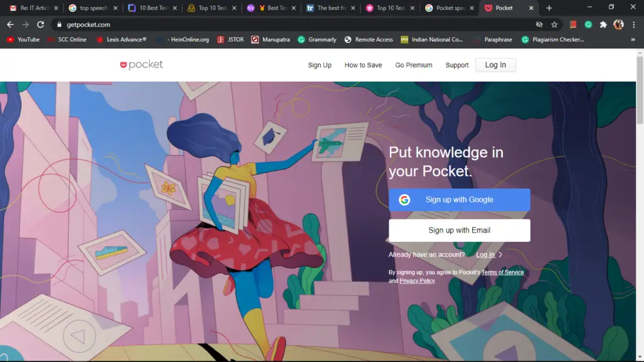644x362 pixels.
Task: Open SCC Online bookmark
Action: tap(67, 40)
